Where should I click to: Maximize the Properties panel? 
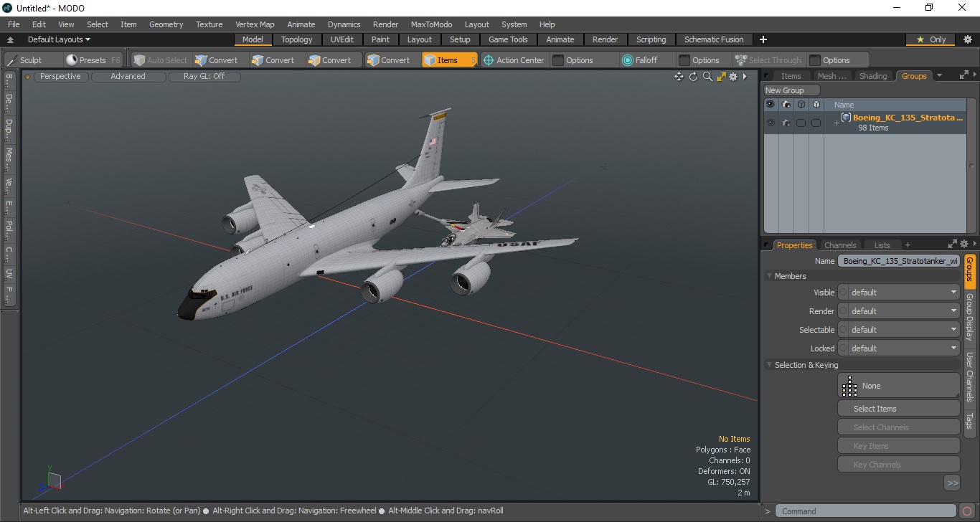pyautogui.click(x=953, y=244)
